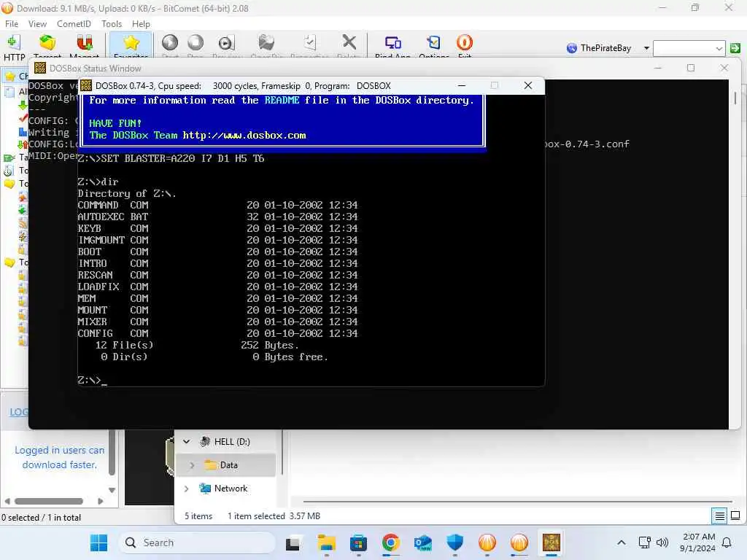Click the volume speaker tray icon

tap(662, 542)
